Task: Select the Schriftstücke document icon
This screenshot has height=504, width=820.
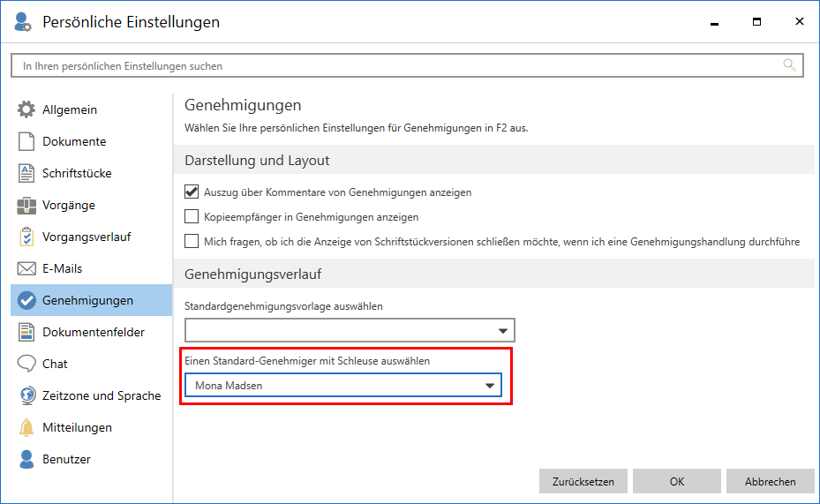Action: pyautogui.click(x=26, y=174)
